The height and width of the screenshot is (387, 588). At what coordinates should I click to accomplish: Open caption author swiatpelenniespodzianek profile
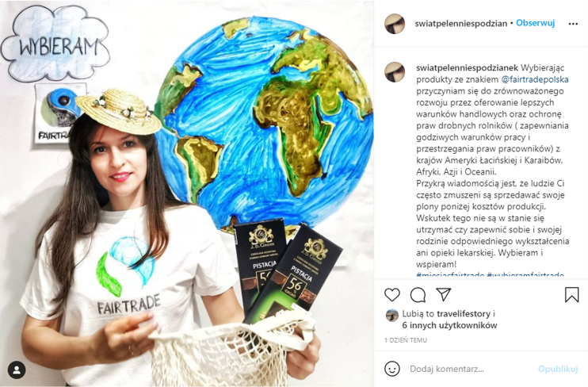467,68
